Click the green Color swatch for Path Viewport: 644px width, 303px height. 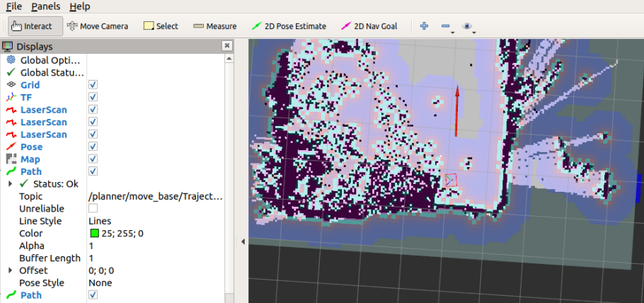coord(94,234)
